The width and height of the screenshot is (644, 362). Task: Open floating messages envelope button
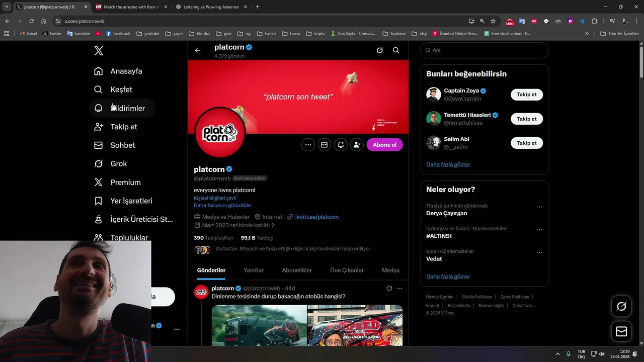[621, 331]
